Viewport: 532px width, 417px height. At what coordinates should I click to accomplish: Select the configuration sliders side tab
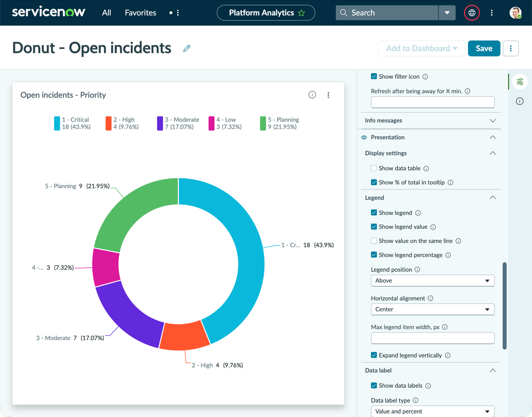click(520, 82)
